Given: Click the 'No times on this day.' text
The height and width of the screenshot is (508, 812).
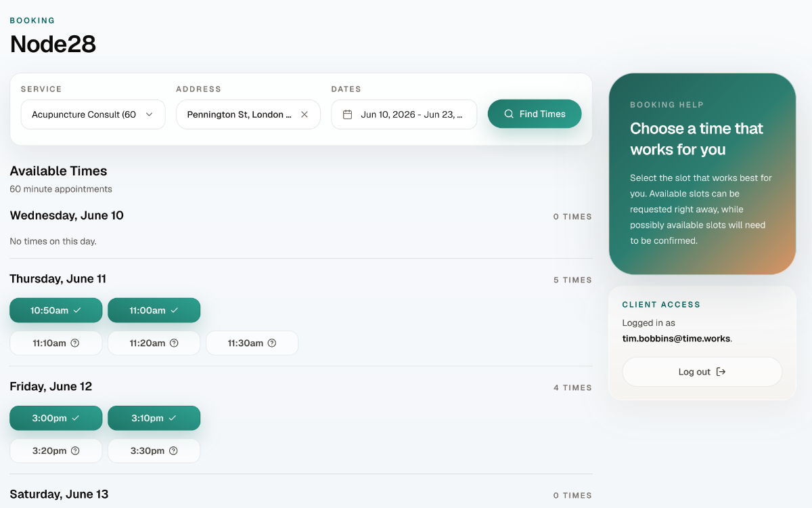Looking at the screenshot, I should pyautogui.click(x=53, y=241).
